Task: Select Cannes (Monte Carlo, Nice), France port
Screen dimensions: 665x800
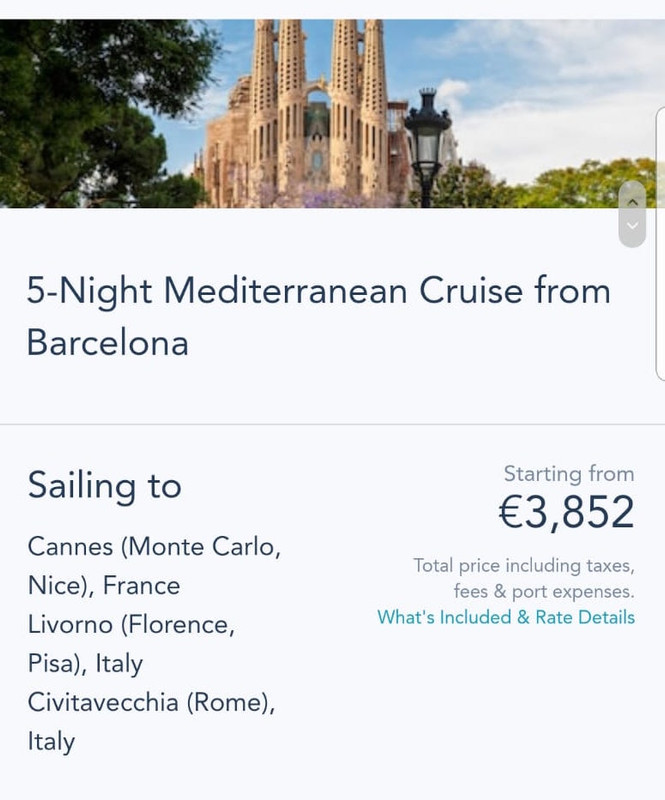Action: (x=154, y=566)
